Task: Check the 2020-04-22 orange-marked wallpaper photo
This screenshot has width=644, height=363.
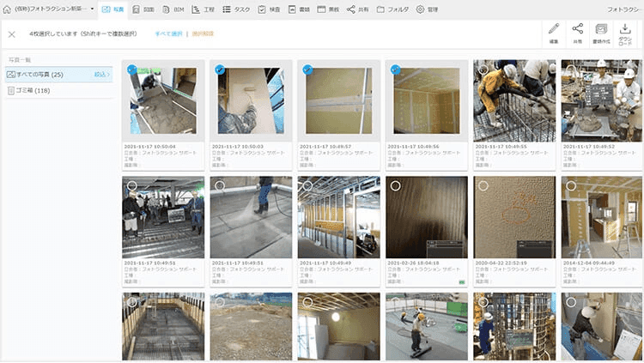Action: coord(483,186)
